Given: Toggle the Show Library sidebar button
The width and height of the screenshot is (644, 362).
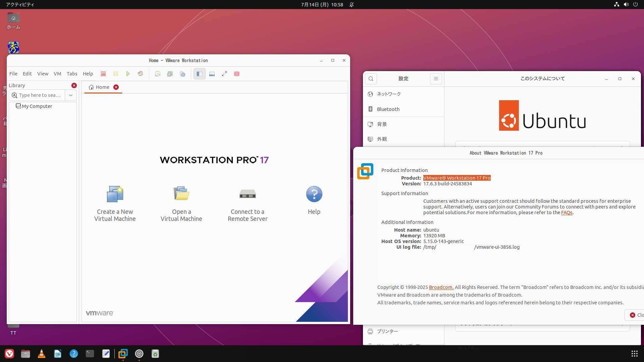Looking at the screenshot, I should tap(199, 74).
